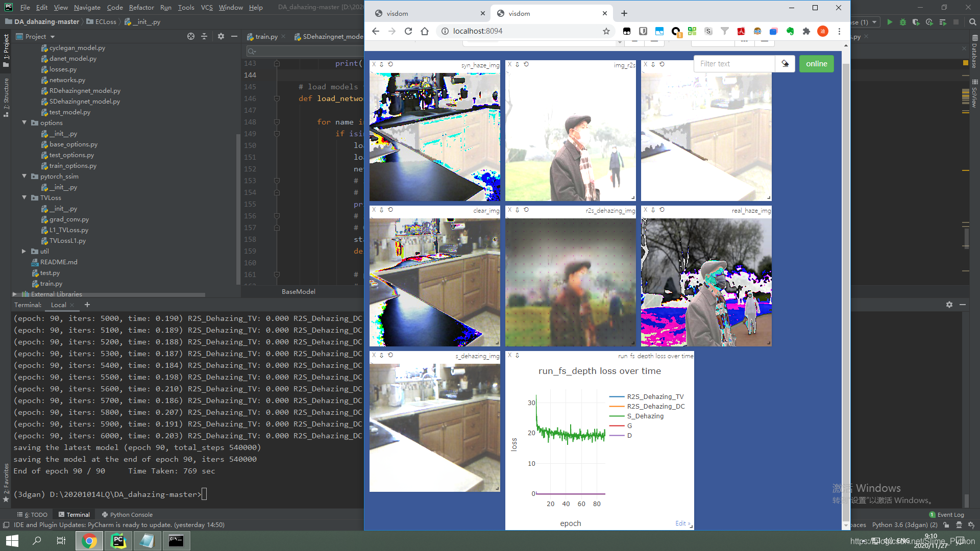Reset the clear_img pane view
The width and height of the screenshot is (980, 551).
tap(390, 210)
